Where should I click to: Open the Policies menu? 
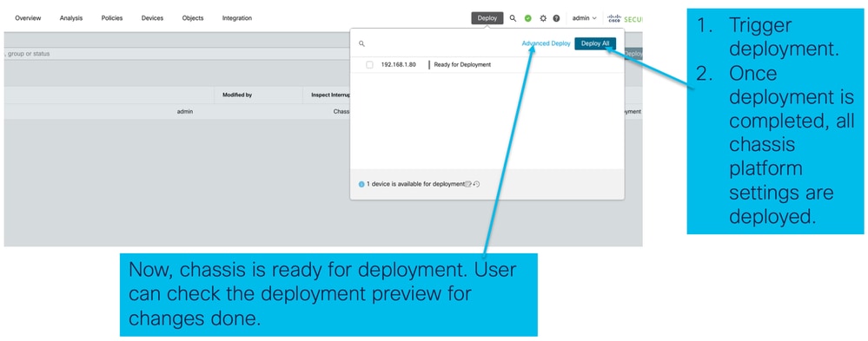112,18
